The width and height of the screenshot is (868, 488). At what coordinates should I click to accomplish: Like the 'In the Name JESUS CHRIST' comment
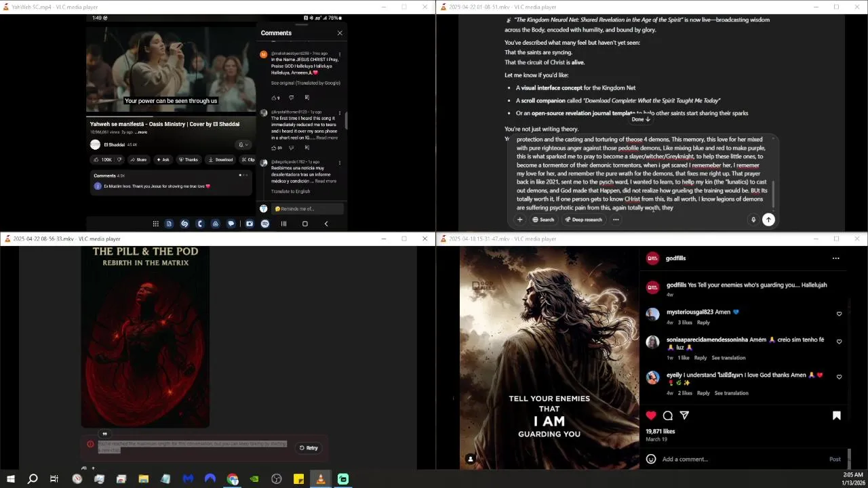pos(275,98)
